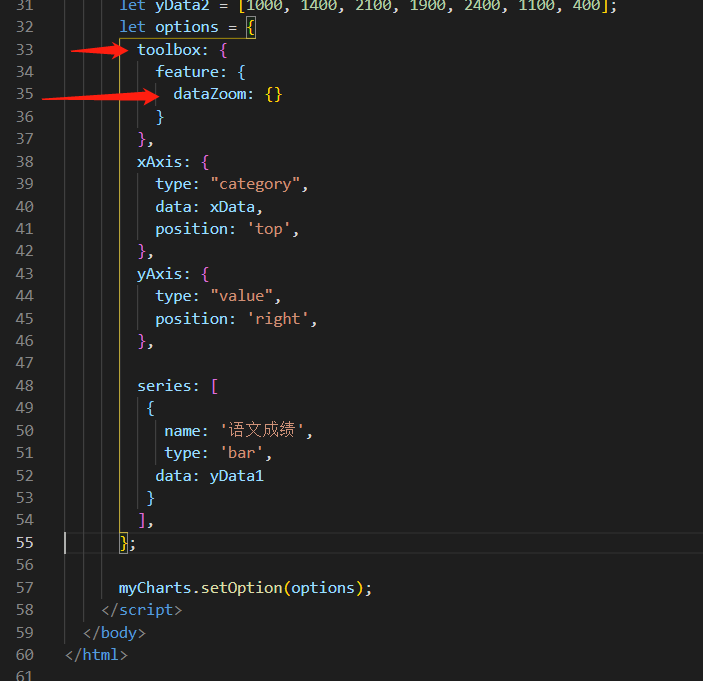The image size is (703, 681).
Task: Click the 'let' keyword on line 32
Action: click(132, 27)
